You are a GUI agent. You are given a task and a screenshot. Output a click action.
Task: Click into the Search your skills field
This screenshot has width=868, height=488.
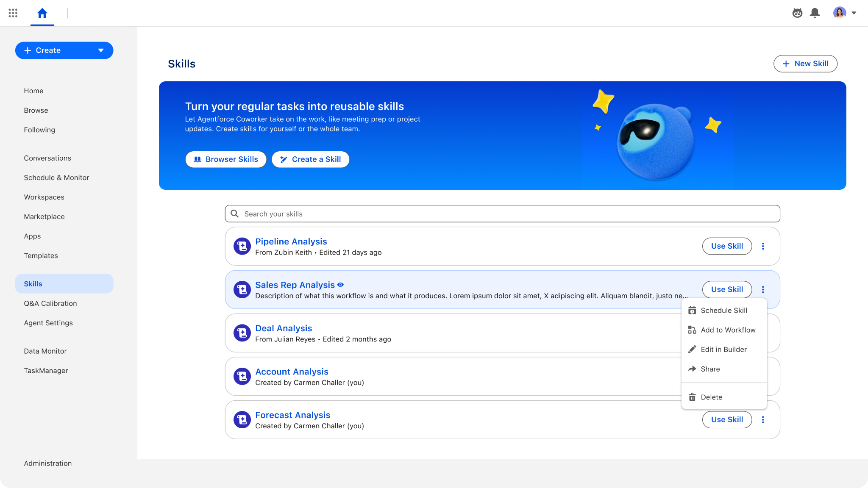(x=502, y=214)
